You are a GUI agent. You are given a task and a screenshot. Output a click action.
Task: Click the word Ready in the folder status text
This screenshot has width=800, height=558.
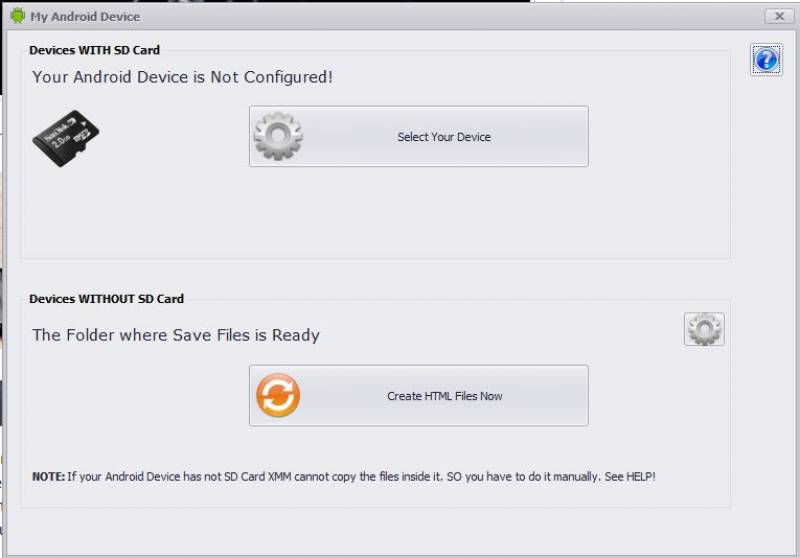tap(295, 335)
